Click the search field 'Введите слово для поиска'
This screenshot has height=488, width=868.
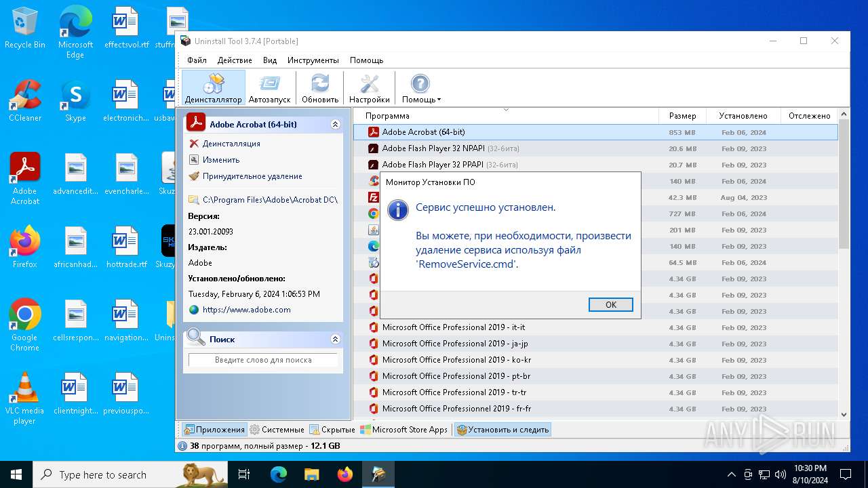coord(263,360)
